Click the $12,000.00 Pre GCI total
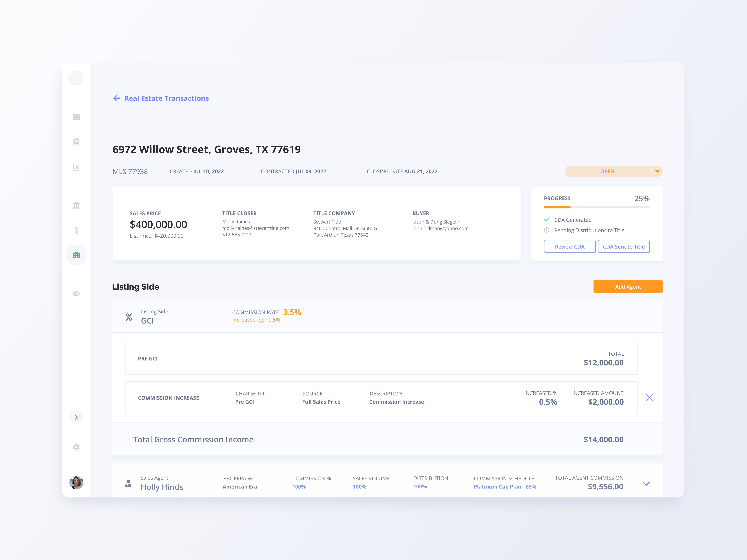 coord(603,362)
